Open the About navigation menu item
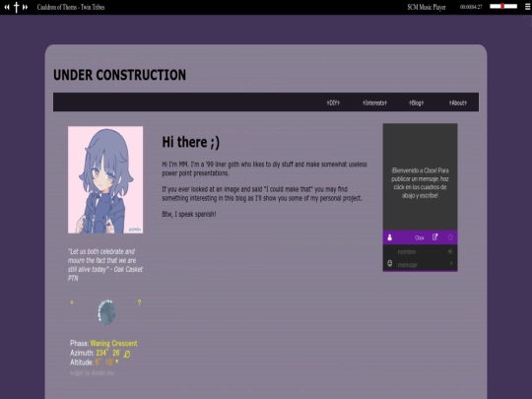This screenshot has height=399, width=532. pos(458,102)
